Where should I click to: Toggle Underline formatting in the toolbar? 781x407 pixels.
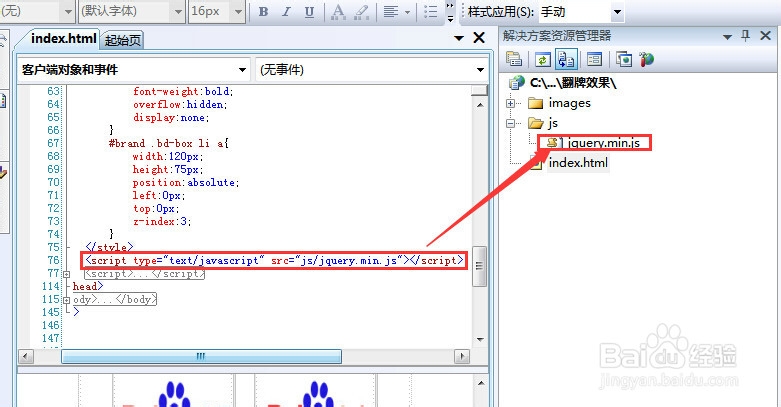309,11
